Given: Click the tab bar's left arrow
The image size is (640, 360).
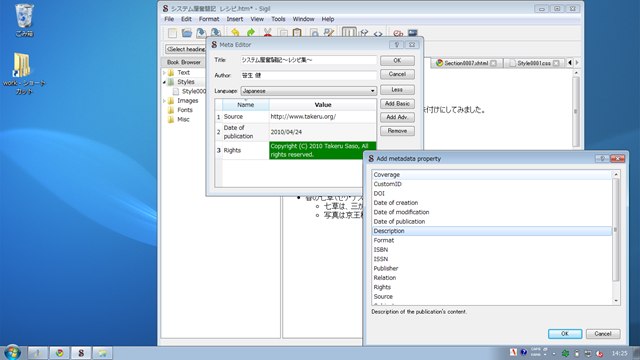Looking at the screenshot, I should 570,63.
